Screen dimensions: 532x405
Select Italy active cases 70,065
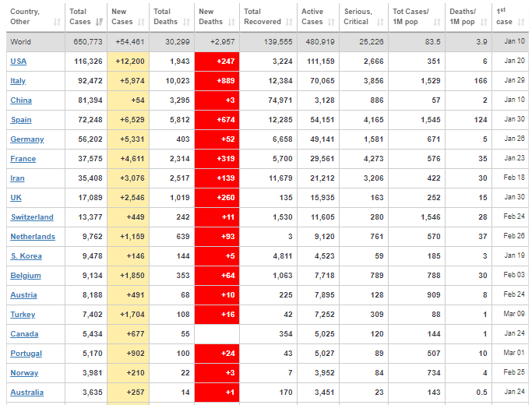(x=322, y=81)
